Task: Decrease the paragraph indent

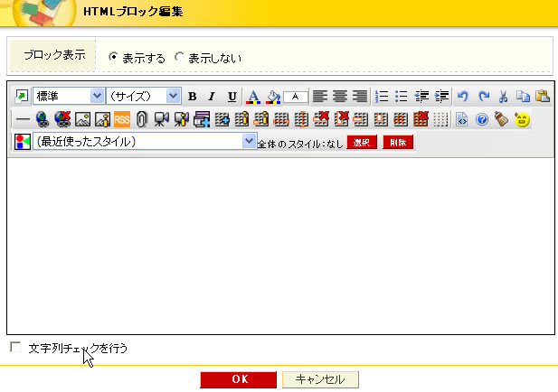Action: click(x=421, y=97)
